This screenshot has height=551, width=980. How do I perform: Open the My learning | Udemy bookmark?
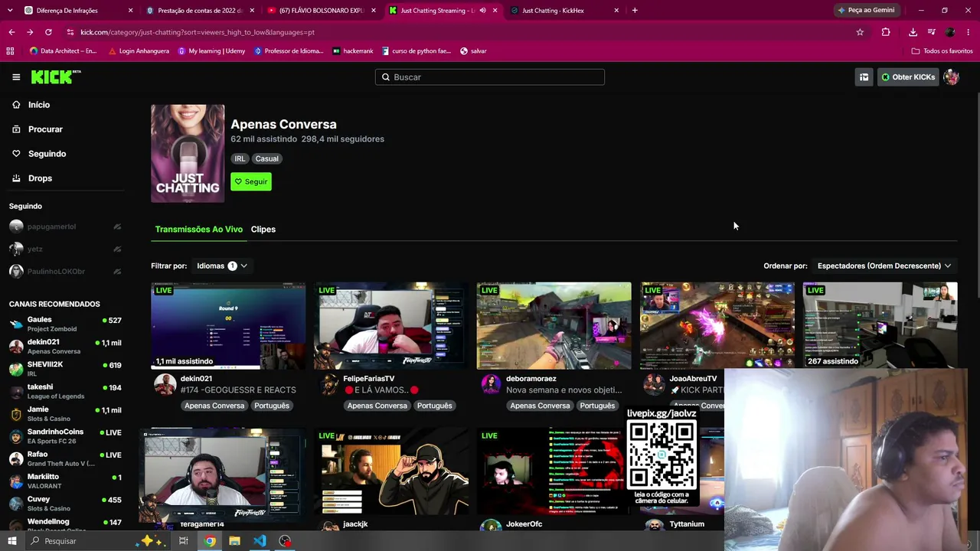click(x=211, y=51)
